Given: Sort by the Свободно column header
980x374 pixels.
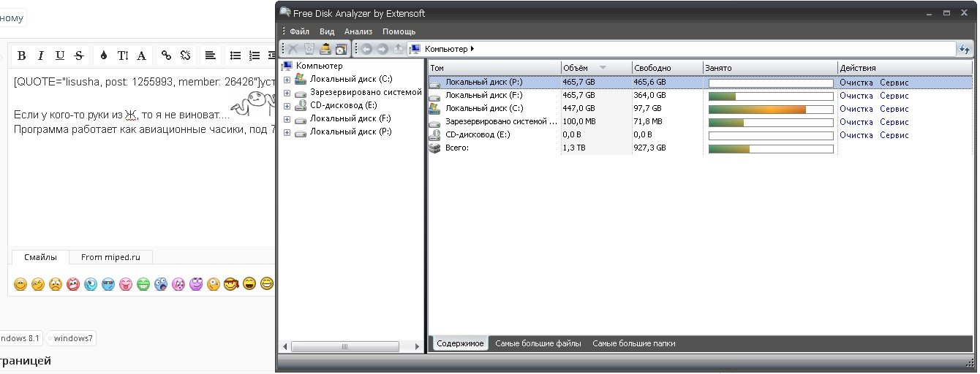Looking at the screenshot, I should (x=667, y=68).
